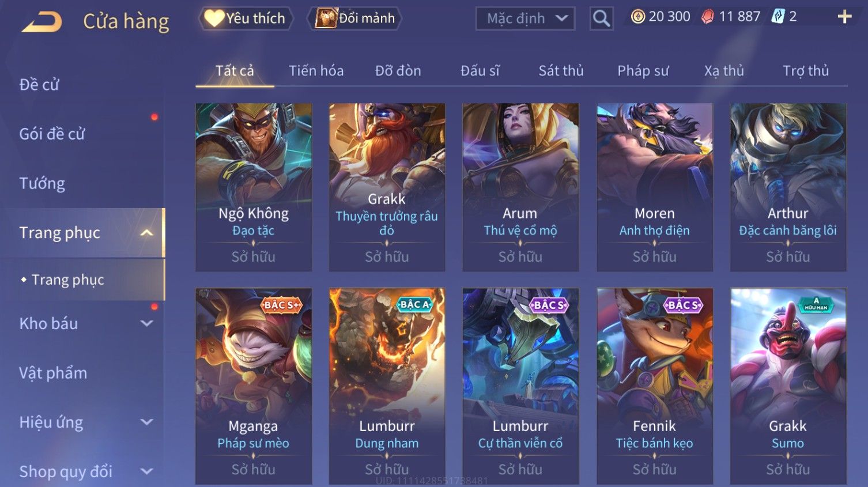Viewport: 868px width, 487px height.
Task: Click the plus icon to add currency
Action: [844, 17]
